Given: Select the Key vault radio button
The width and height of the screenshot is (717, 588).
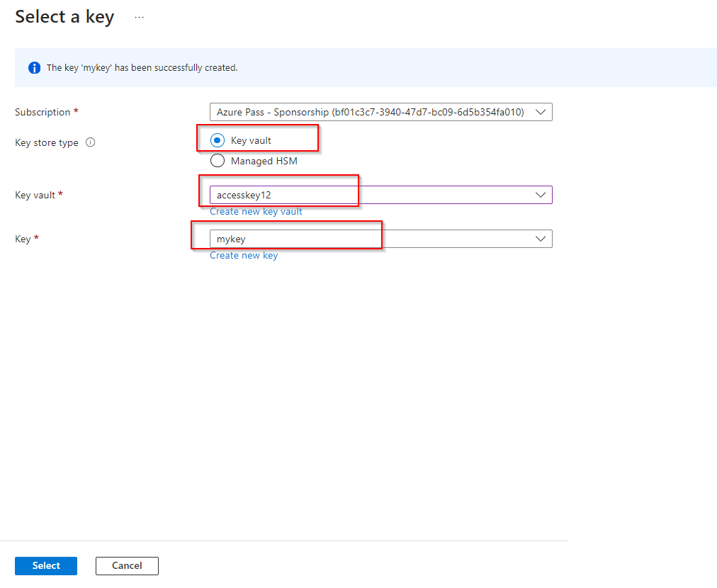Looking at the screenshot, I should coord(218,140).
